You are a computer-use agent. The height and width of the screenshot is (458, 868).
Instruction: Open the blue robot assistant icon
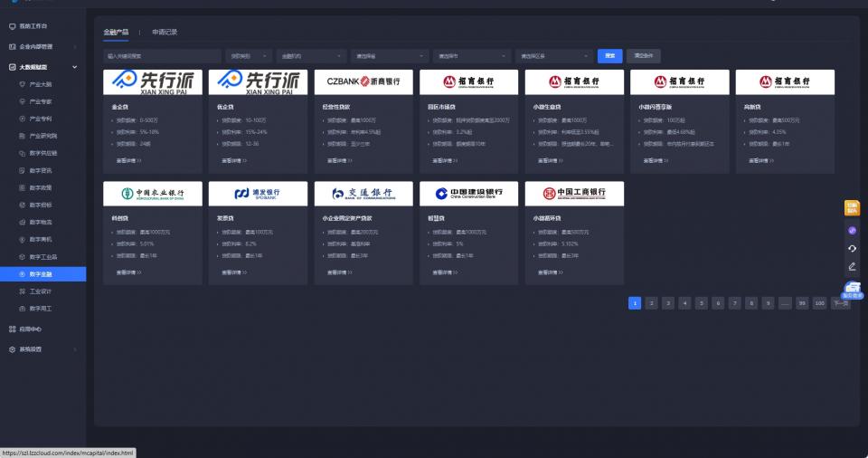853,290
